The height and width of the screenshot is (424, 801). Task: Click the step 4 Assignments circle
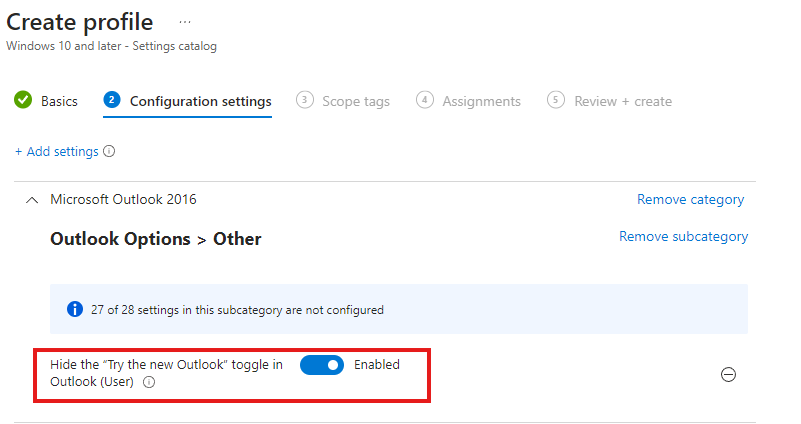pyautogui.click(x=425, y=100)
